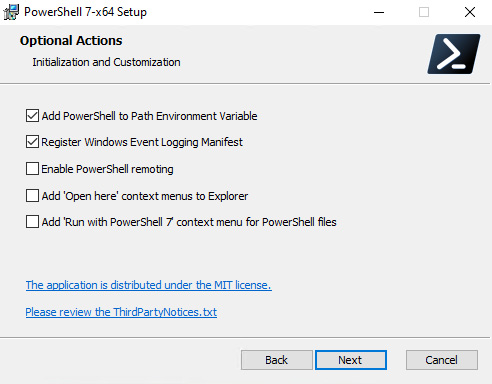Close the setup dialog with the X
Image resolution: width=492 pixels, height=384 pixels.
point(470,12)
